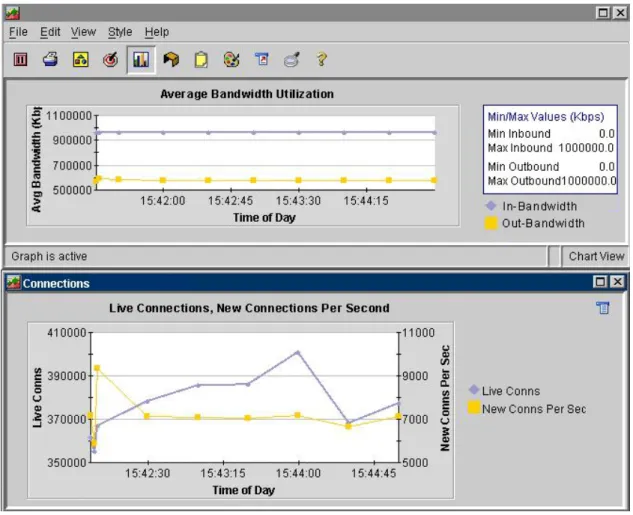Click the 'Max Outbound' value row
The image size is (633, 515).
[551, 181]
